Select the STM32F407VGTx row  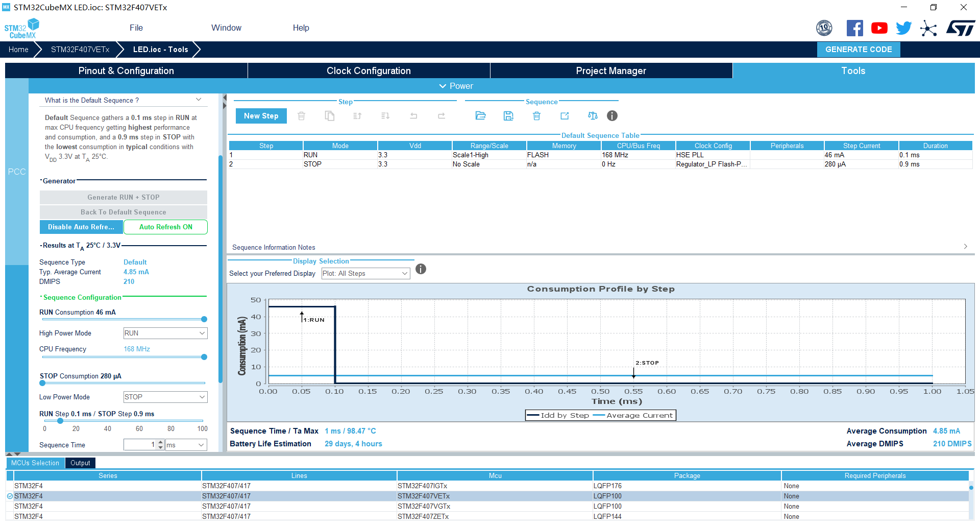pos(487,506)
